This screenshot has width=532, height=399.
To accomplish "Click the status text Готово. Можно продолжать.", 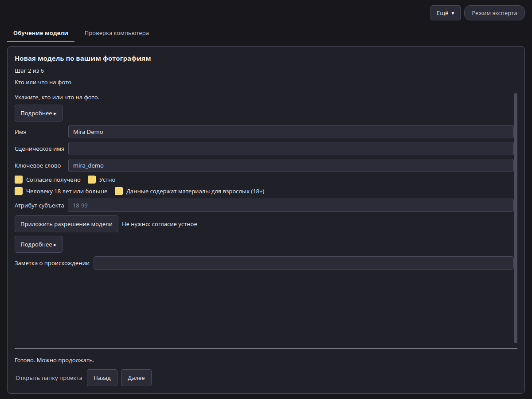I will [55, 360].
